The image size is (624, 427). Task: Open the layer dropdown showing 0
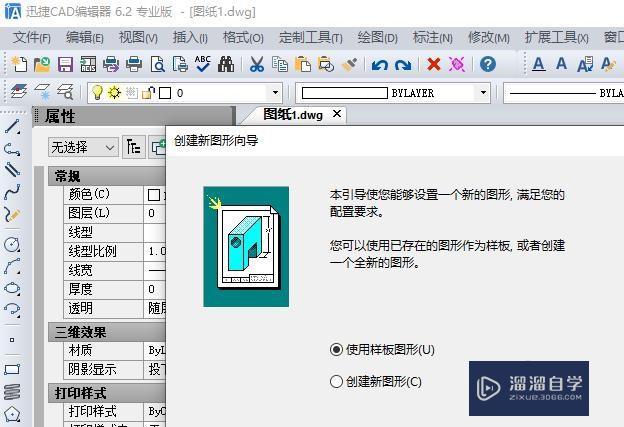[275, 93]
